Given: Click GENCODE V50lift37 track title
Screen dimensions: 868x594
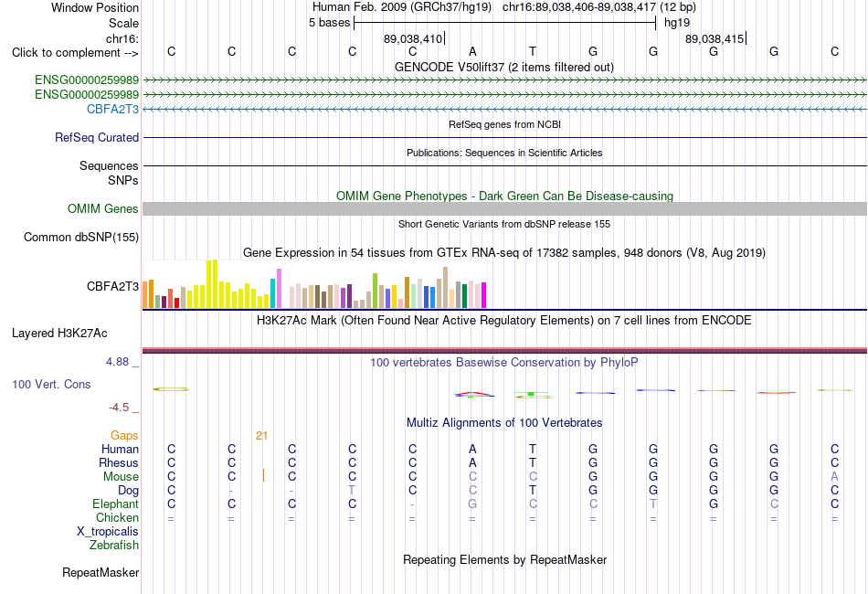Looking at the screenshot, I should click(x=504, y=67).
